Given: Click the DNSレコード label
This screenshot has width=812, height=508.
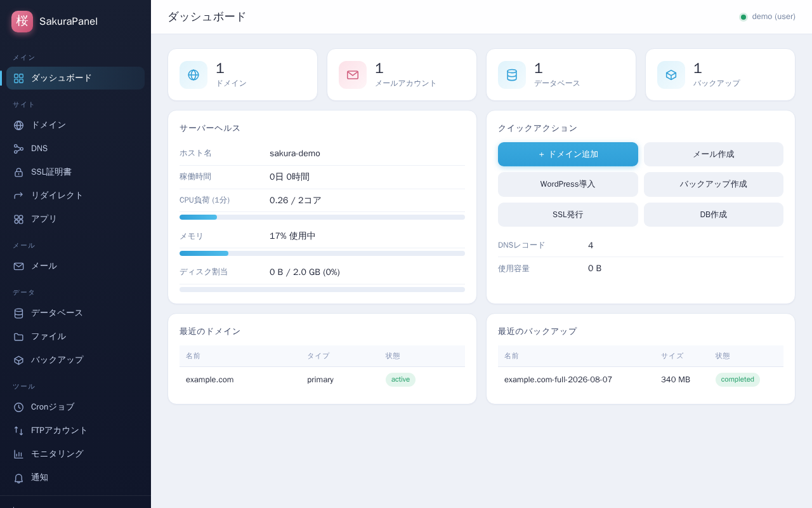Looking at the screenshot, I should [x=521, y=245].
